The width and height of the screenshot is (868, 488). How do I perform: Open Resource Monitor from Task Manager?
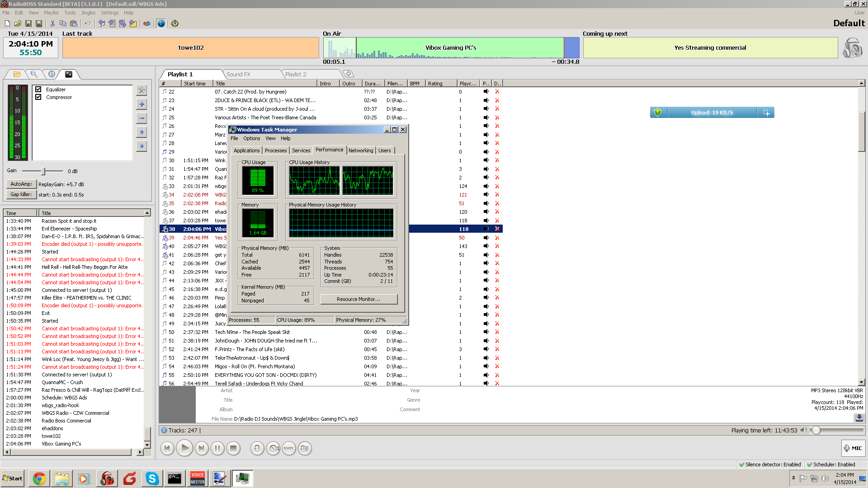click(x=359, y=299)
